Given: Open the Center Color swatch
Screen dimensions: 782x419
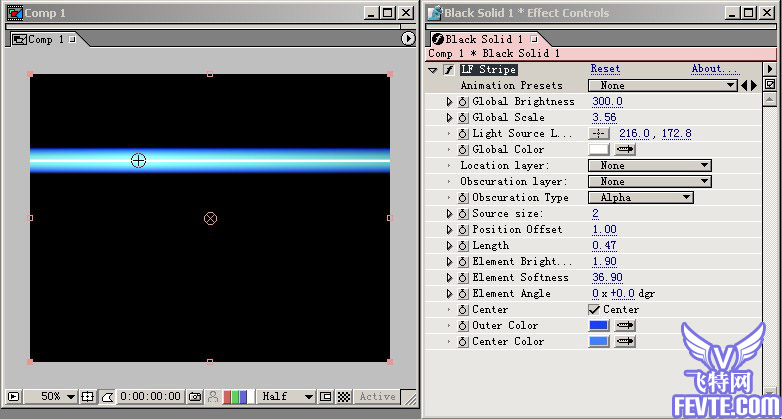Looking at the screenshot, I should point(599,341).
